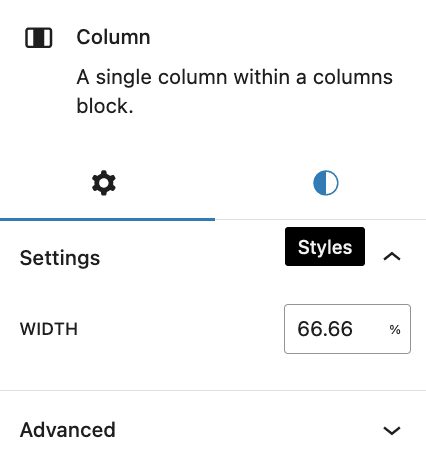
Task: Toggle the Settings section open state
Action: [x=213, y=257]
